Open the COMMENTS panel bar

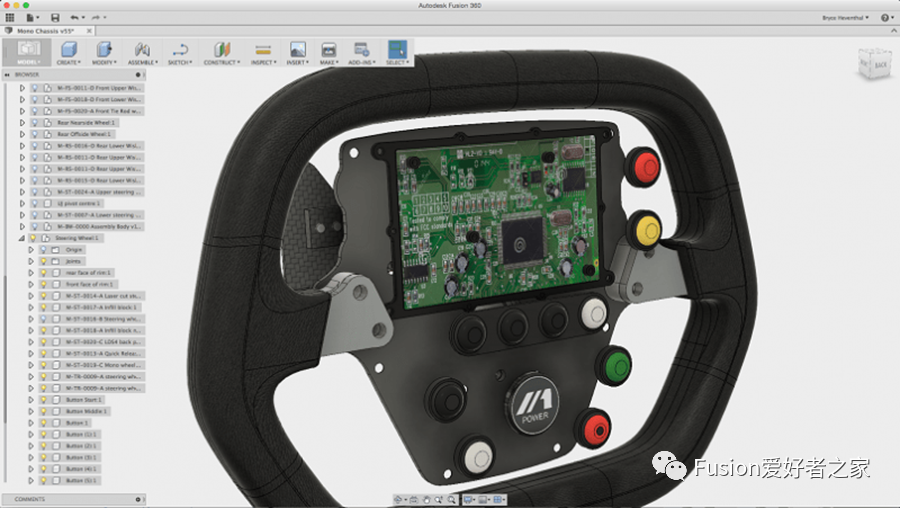[x=73, y=499]
